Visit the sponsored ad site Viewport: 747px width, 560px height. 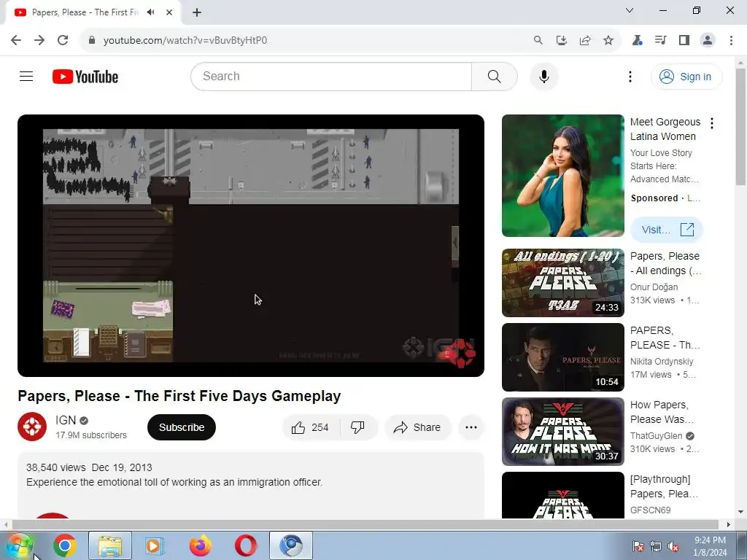click(x=667, y=230)
